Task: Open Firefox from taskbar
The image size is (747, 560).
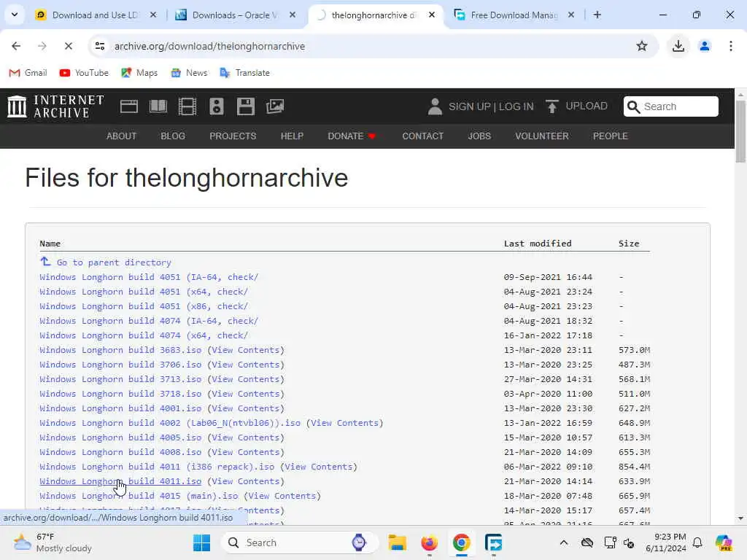Action: tap(429, 542)
